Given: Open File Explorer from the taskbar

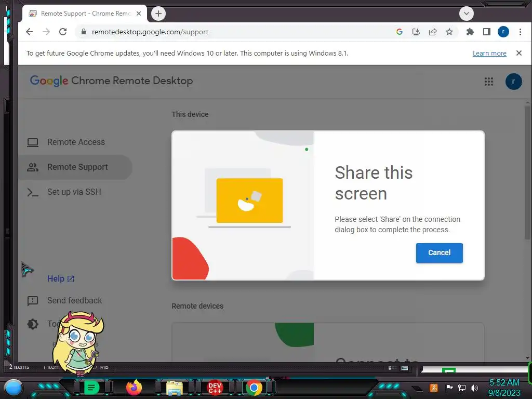Looking at the screenshot, I should (x=175, y=388).
